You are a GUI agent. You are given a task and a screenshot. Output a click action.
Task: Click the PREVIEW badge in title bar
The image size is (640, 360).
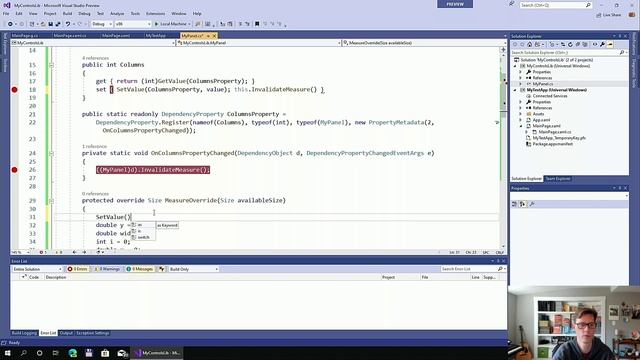coord(455,4)
